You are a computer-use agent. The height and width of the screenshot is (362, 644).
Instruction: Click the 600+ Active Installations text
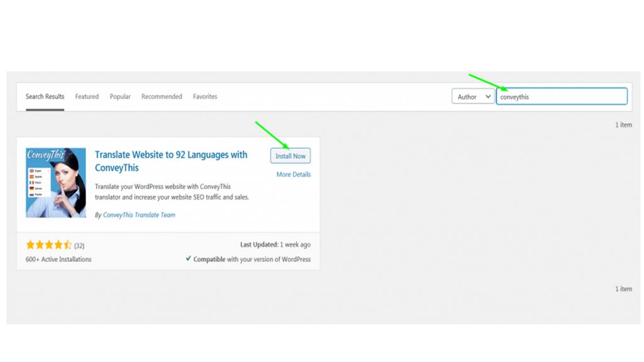(x=58, y=260)
